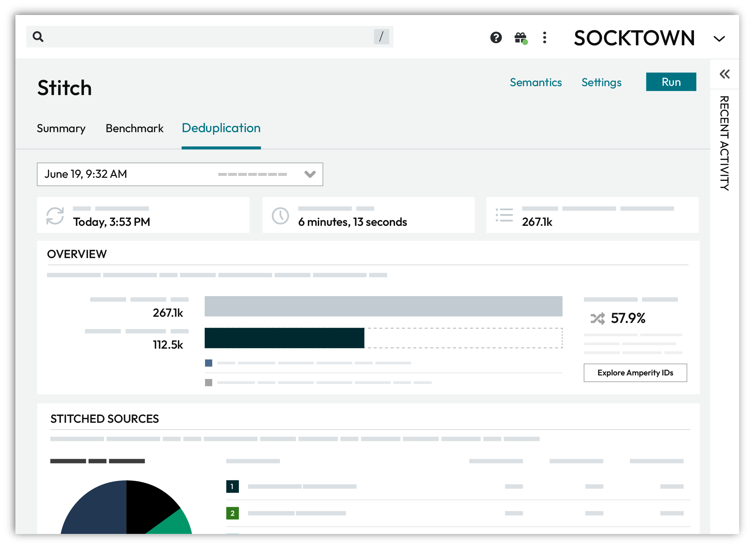Click the clock icon next to run duration

[280, 215]
